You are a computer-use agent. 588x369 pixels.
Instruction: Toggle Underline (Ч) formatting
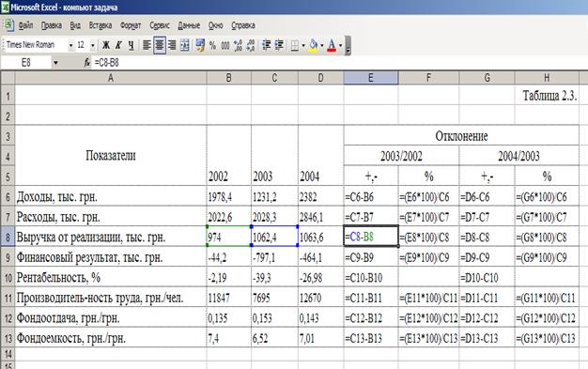coord(131,45)
